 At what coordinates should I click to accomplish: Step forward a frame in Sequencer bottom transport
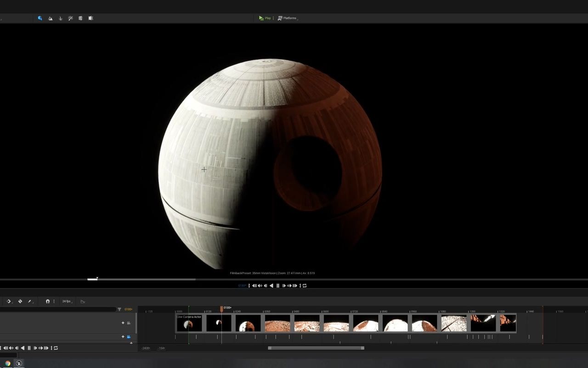click(35, 348)
